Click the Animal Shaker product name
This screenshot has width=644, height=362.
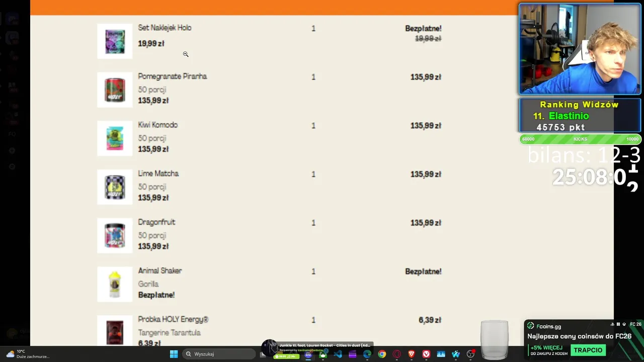160,270
